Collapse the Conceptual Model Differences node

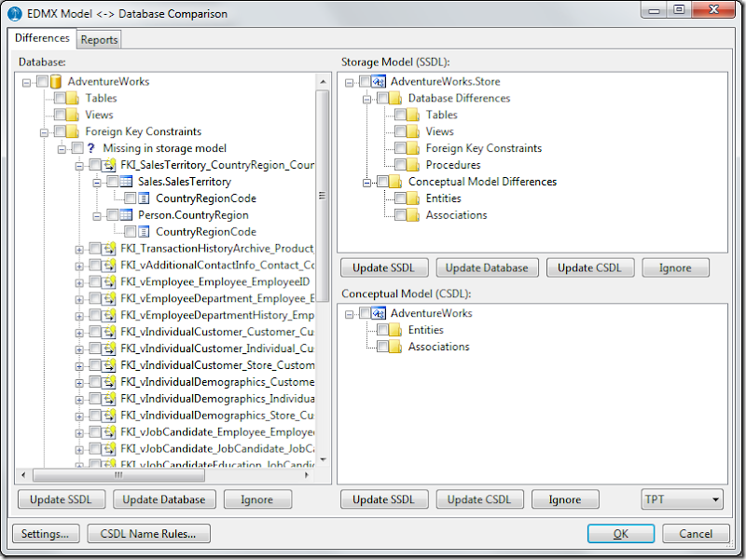pyautogui.click(x=366, y=183)
